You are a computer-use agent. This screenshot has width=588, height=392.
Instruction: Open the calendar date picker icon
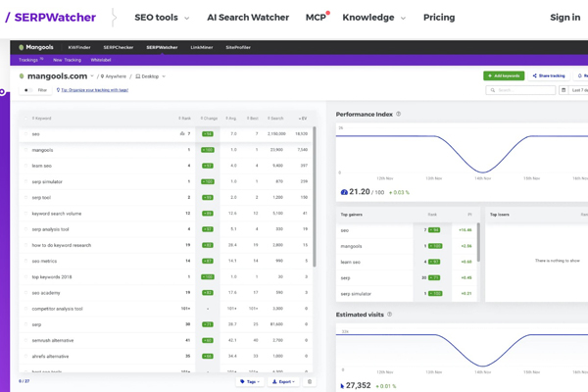click(563, 90)
